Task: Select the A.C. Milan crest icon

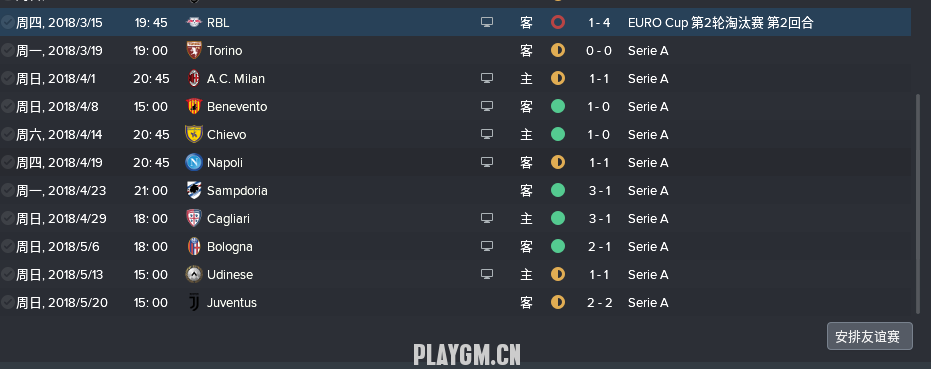Action: point(194,78)
